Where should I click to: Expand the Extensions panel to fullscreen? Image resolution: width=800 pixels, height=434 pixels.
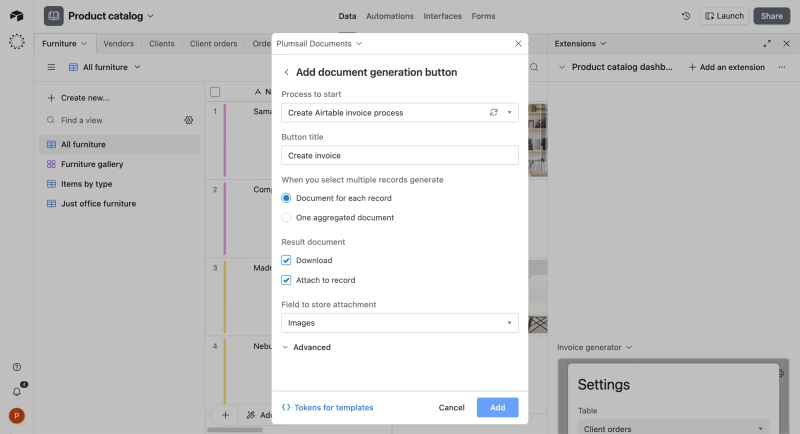point(767,43)
